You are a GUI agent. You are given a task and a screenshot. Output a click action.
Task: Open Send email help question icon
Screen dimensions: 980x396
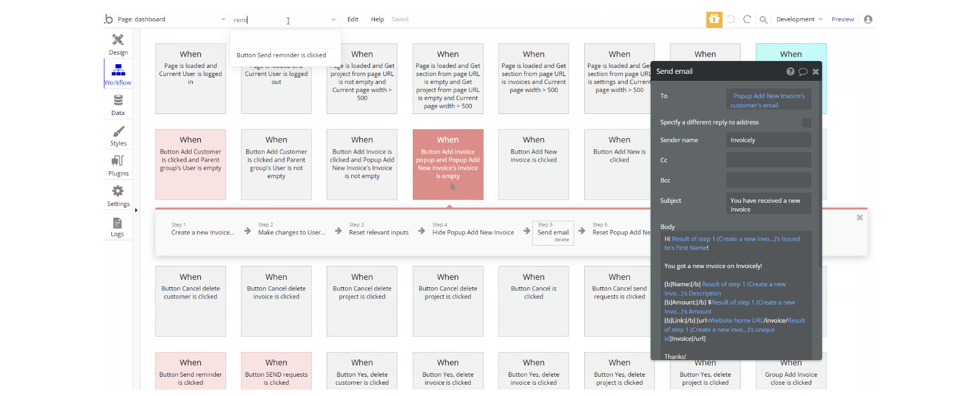click(790, 72)
